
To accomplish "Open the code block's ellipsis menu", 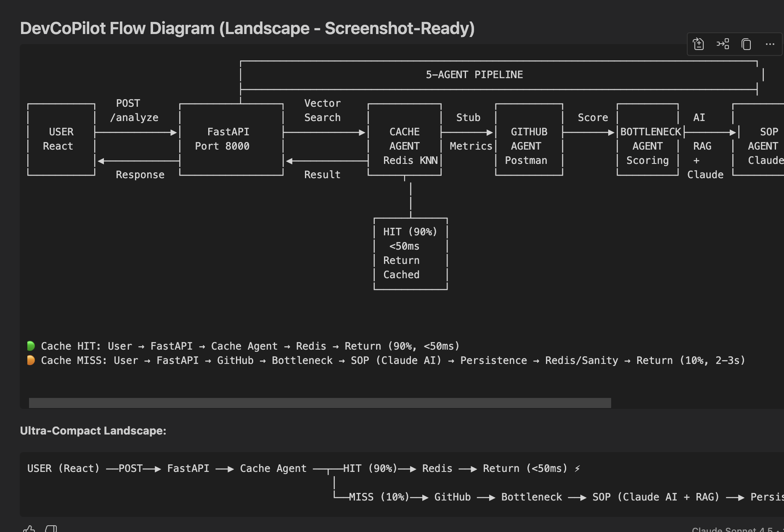I will [770, 44].
